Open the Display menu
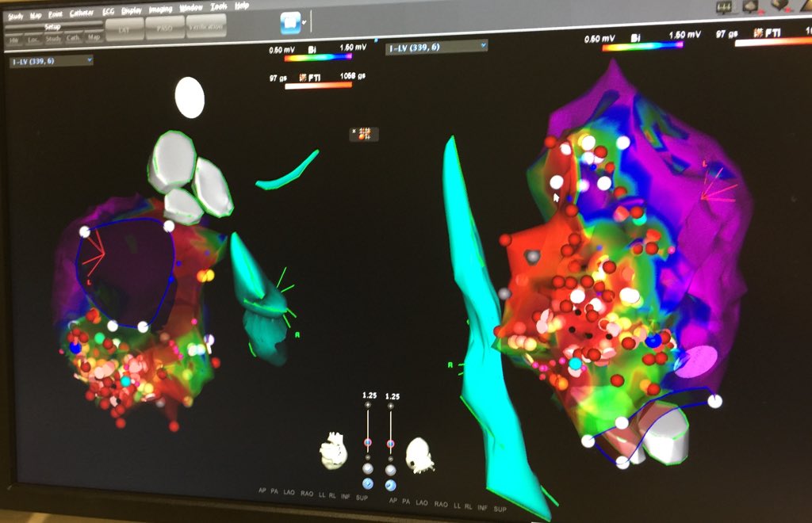Image resolution: width=812 pixels, height=523 pixels. point(132,10)
